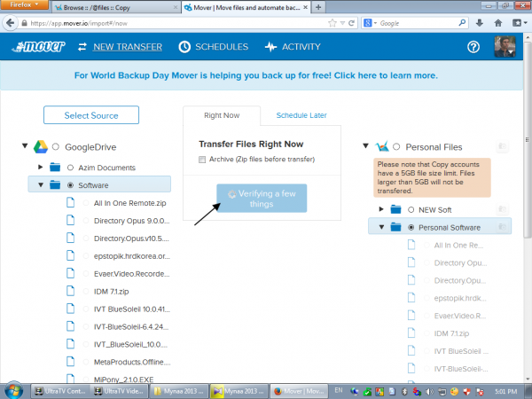The height and width of the screenshot is (399, 532).
Task: Click volume icon in system tray
Action: pyautogui.click(x=429, y=391)
